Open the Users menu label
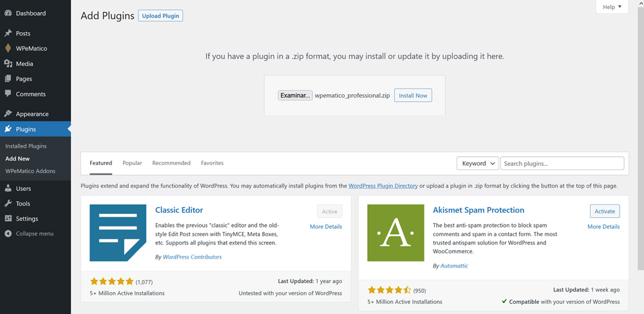 [x=23, y=189]
